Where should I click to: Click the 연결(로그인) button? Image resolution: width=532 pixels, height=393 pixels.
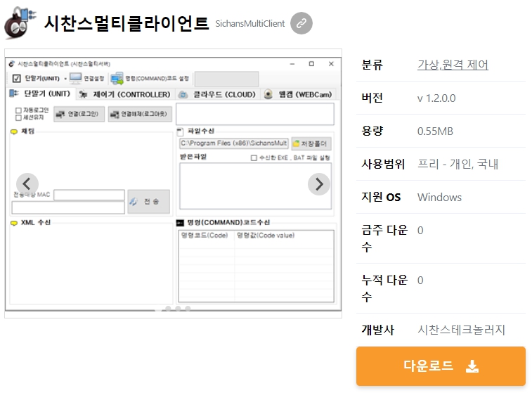click(x=79, y=114)
